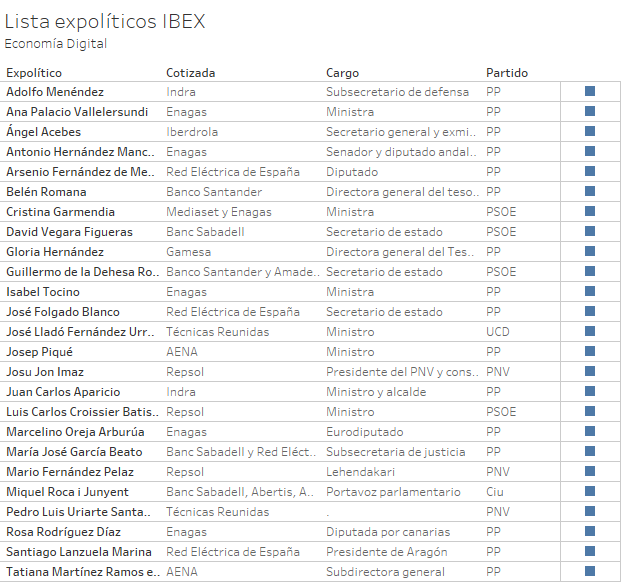Select 'Senador y diputado andal..' cell
Viewport: 622px width, 582px height.
point(401,152)
